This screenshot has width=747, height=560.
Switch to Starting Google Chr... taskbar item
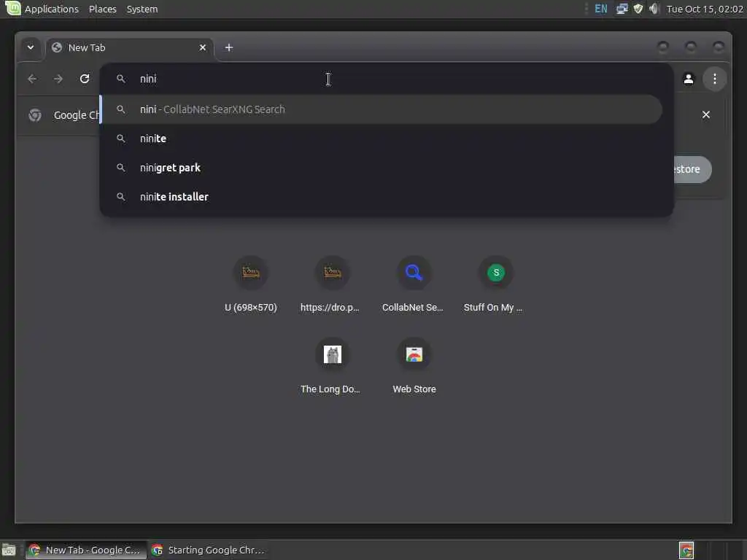click(209, 550)
